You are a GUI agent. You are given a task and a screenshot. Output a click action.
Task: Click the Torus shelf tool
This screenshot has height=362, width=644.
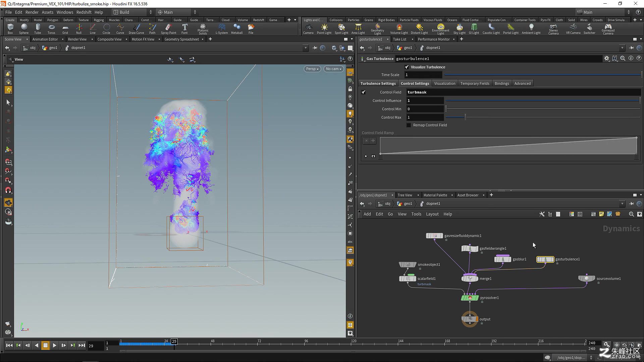point(51,29)
